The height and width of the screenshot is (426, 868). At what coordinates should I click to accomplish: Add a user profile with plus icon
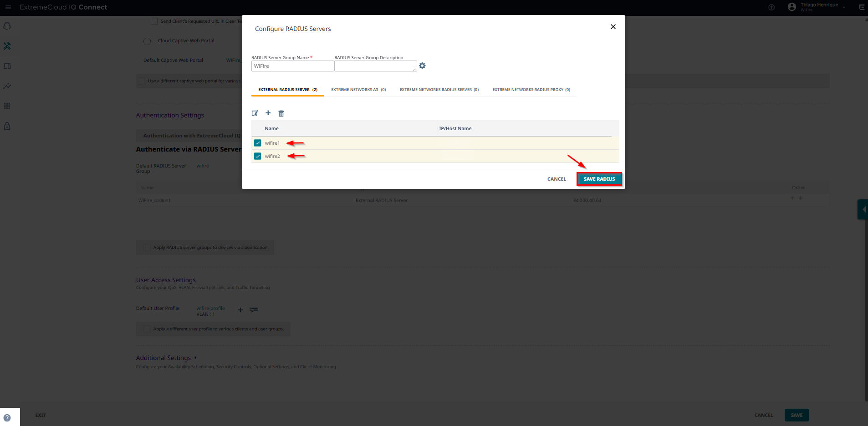coord(240,310)
